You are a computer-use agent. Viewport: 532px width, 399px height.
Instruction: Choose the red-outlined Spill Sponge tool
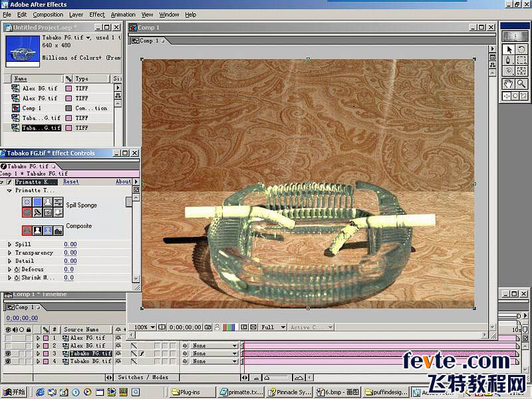click(27, 212)
